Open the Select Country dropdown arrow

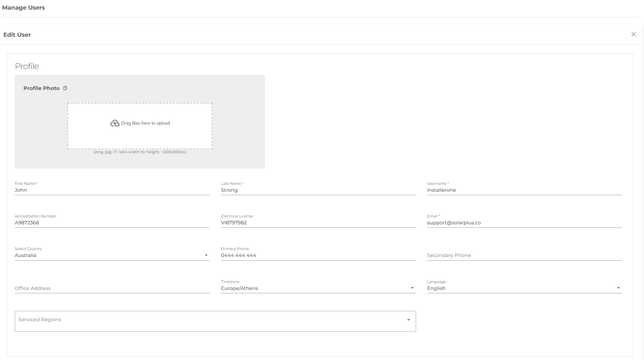point(206,255)
